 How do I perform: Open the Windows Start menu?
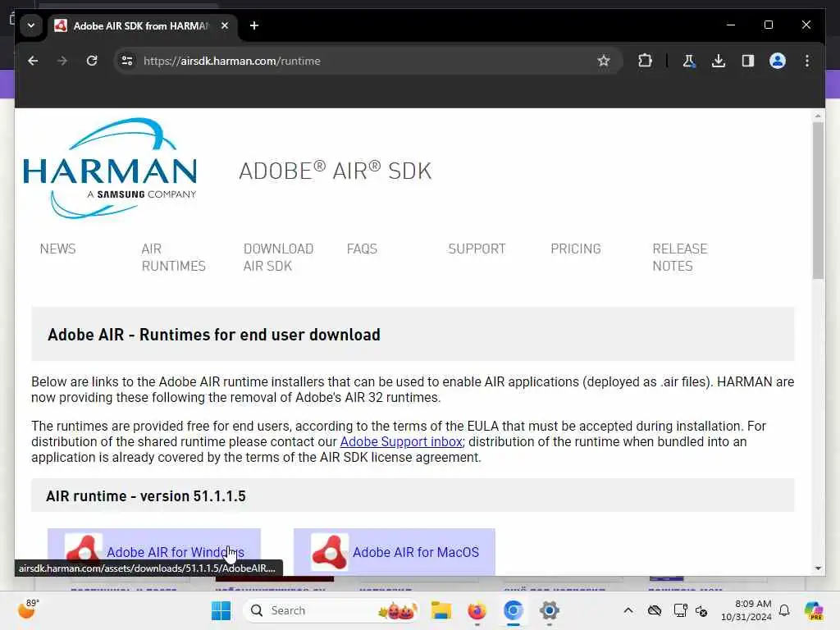221,610
